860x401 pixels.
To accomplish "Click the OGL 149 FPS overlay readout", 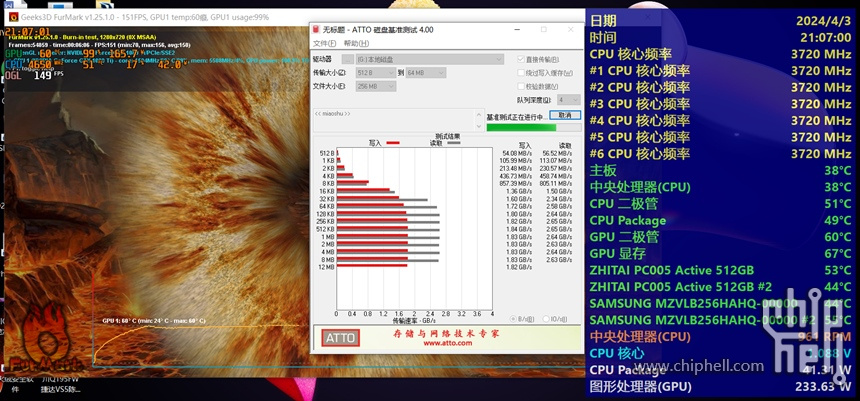I will pos(33,75).
